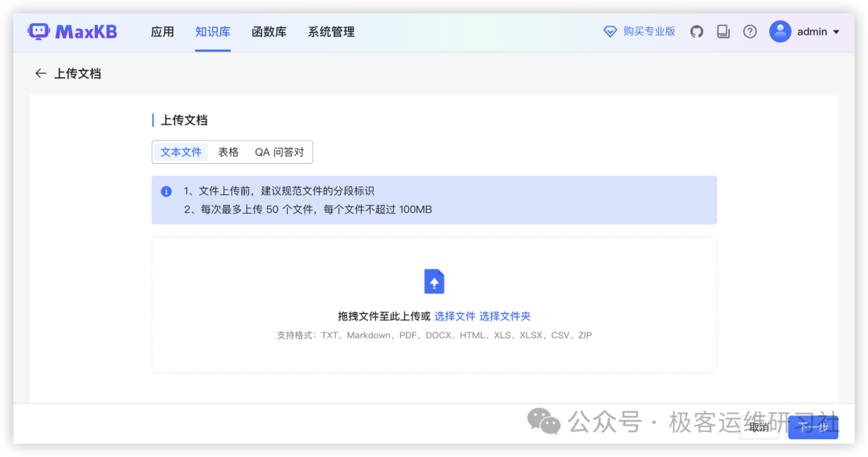Open the documentation book icon

click(723, 31)
